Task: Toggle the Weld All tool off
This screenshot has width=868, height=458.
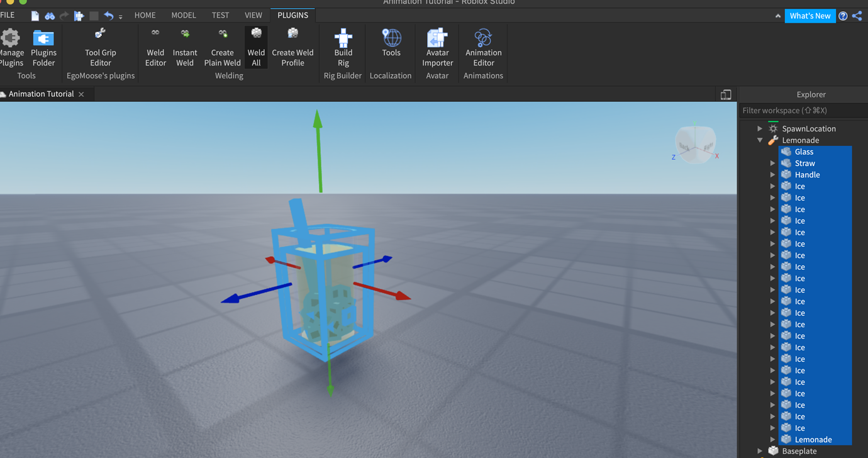Action: (x=256, y=47)
